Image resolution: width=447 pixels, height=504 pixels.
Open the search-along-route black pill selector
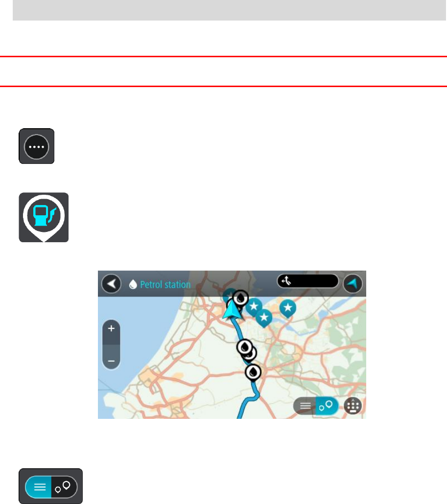(308, 281)
